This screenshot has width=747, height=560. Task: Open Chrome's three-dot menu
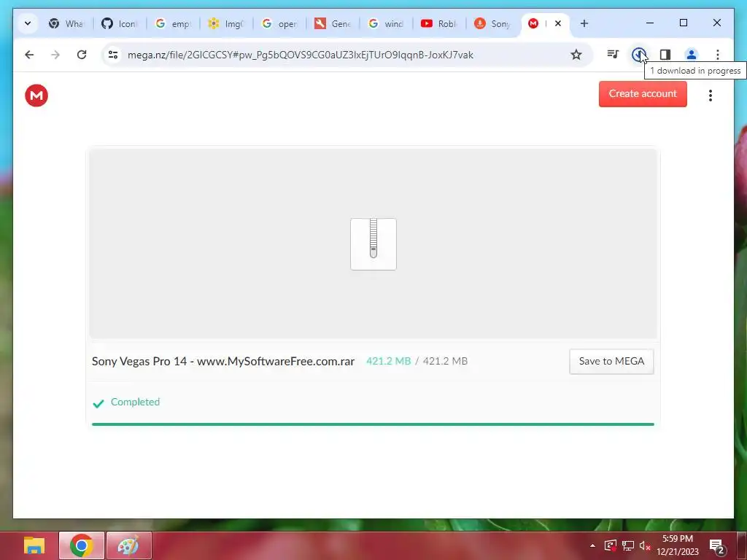[718, 55]
